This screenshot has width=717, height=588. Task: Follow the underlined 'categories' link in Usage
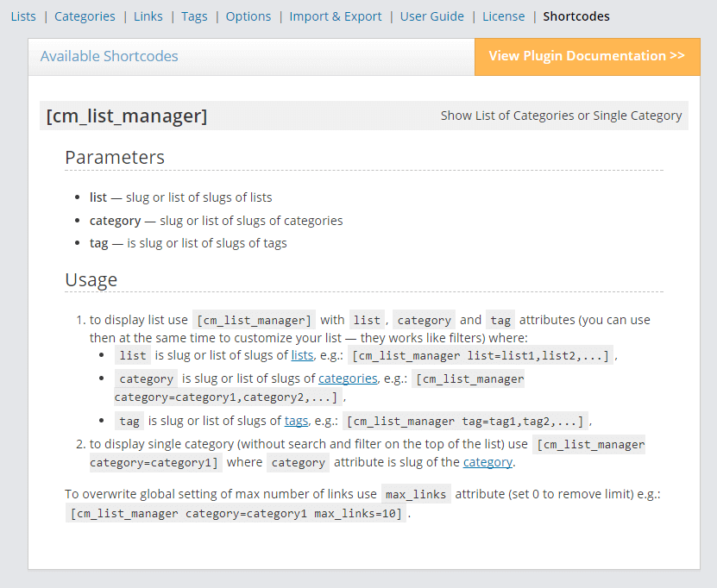pos(348,378)
